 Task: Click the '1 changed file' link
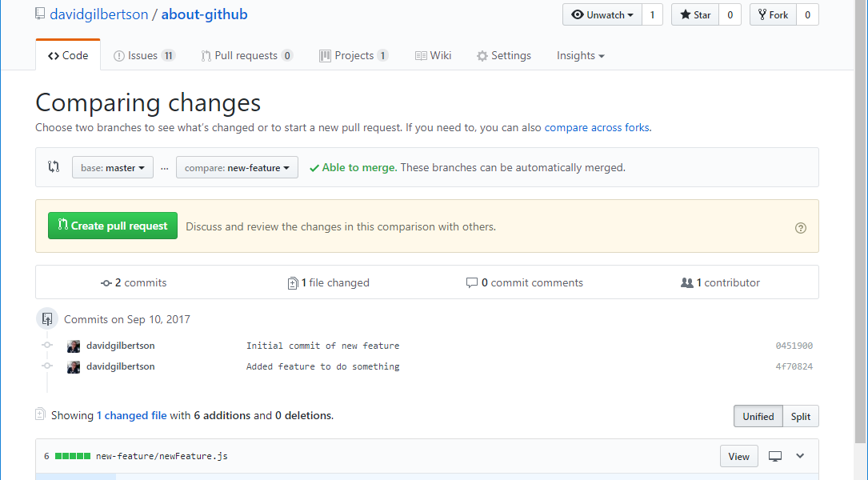tap(132, 415)
